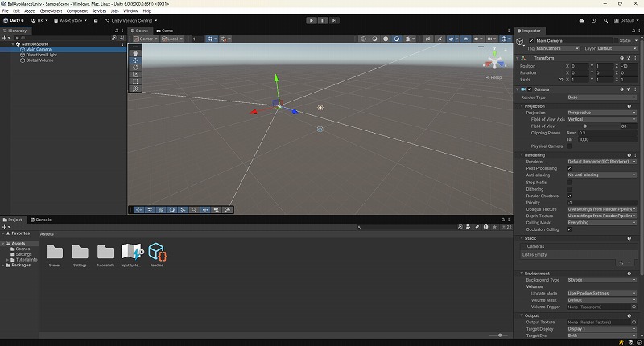The image size is (644, 346).
Task: Toggle the Physical Camera checkbox
Action: pyautogui.click(x=569, y=146)
